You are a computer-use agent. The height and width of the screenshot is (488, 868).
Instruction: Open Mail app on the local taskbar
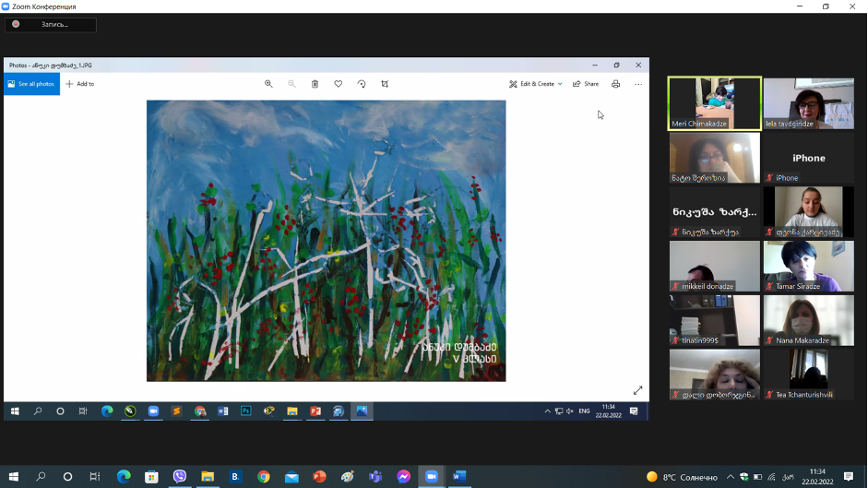(x=291, y=477)
